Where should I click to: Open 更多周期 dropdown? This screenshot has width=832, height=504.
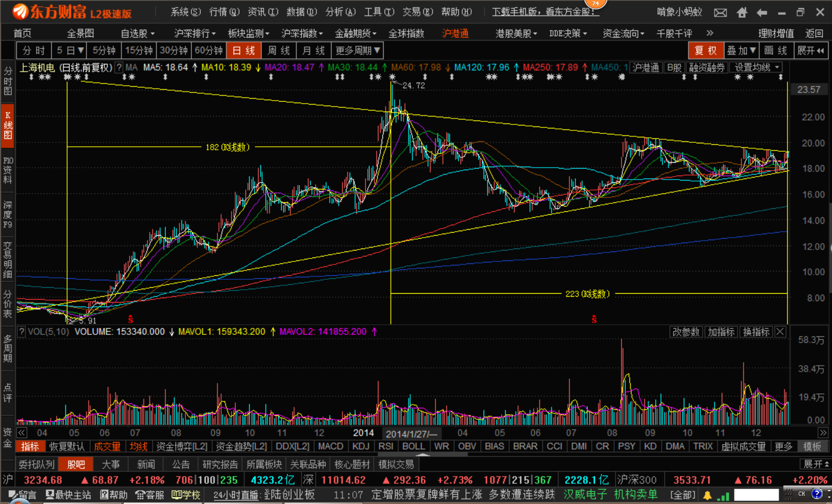pyautogui.click(x=358, y=51)
